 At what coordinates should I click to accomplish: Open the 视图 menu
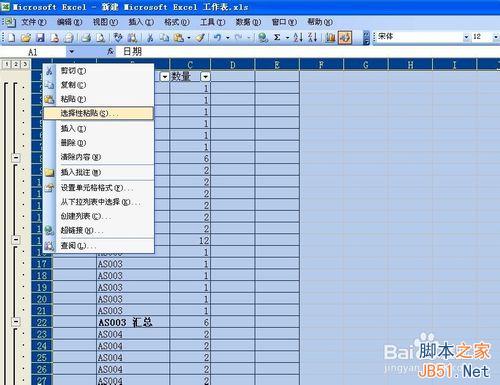pyautogui.click(x=105, y=22)
